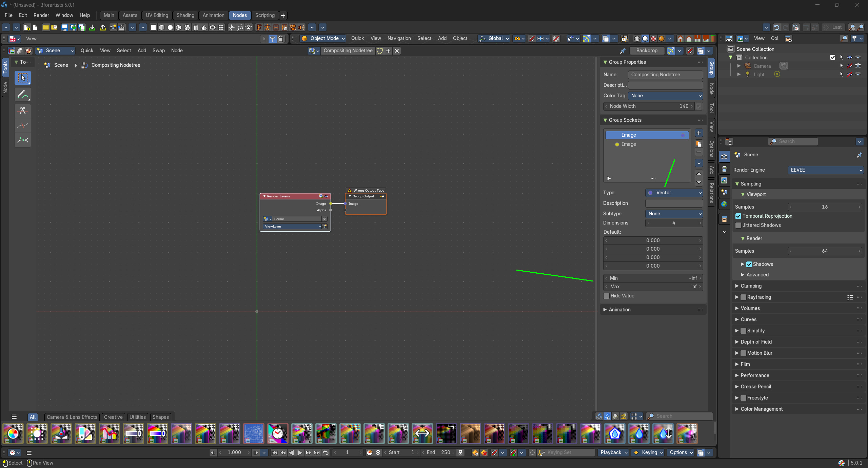The width and height of the screenshot is (868, 468).
Task: Click the remove socket minus button
Action: click(698, 152)
